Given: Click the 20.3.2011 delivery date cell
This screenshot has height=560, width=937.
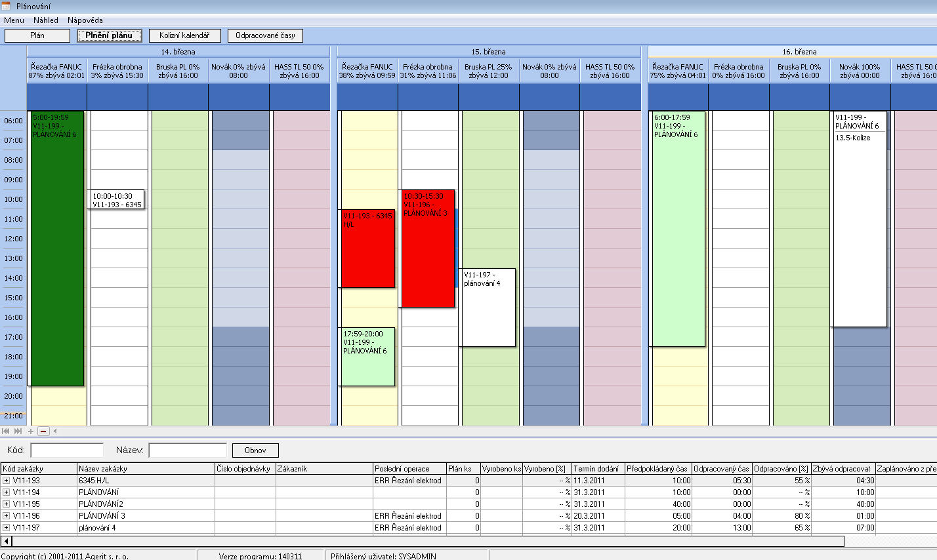Looking at the screenshot, I should (x=598, y=516).
